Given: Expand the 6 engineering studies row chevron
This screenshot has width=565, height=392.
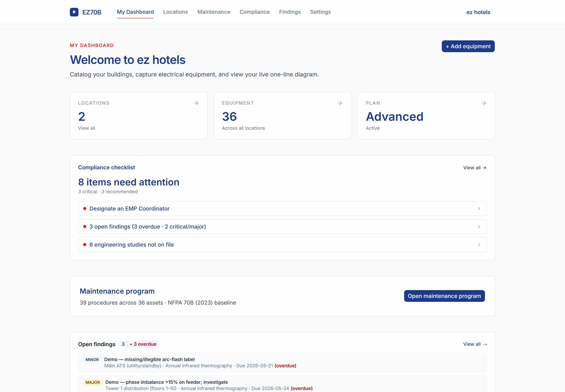Looking at the screenshot, I should tap(479, 245).
